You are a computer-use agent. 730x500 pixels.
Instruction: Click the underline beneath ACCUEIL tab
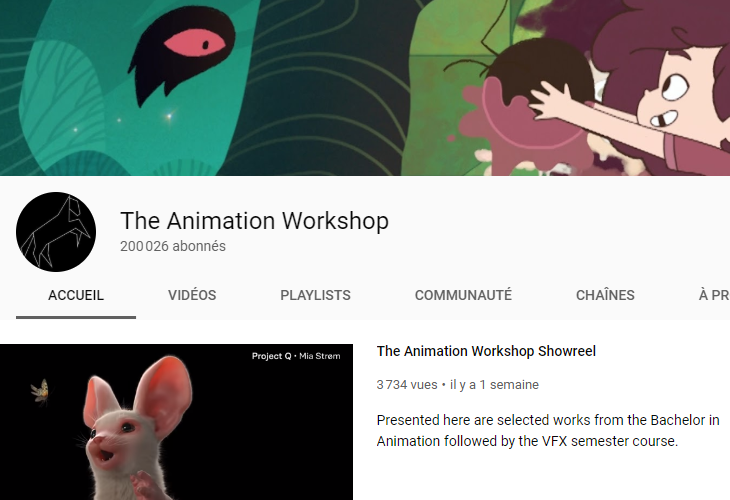(76, 318)
